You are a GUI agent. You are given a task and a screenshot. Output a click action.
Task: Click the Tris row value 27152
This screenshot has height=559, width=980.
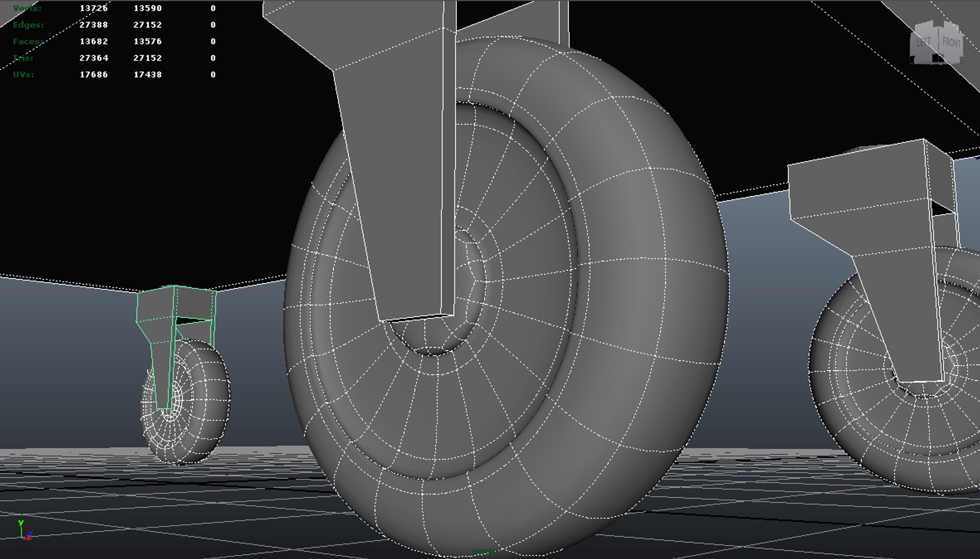[148, 58]
